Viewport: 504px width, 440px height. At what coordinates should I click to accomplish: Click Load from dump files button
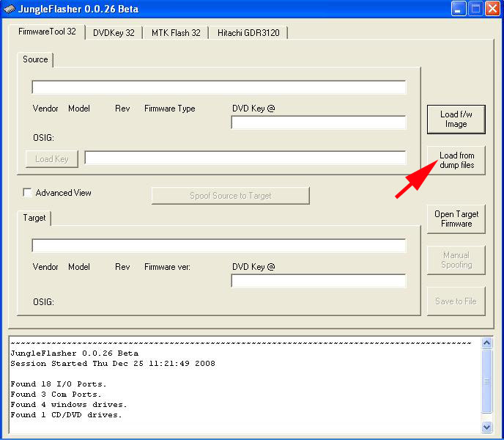pyautogui.click(x=456, y=161)
